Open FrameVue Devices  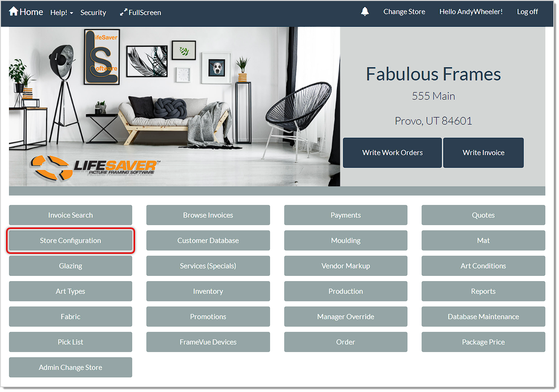pyautogui.click(x=208, y=342)
